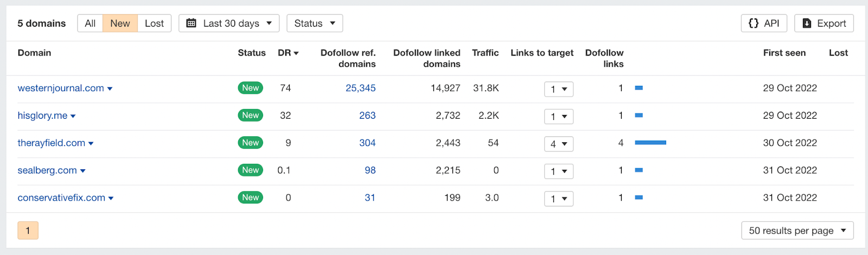Click the Domain column header
Image resolution: width=868 pixels, height=255 pixels.
[x=34, y=53]
